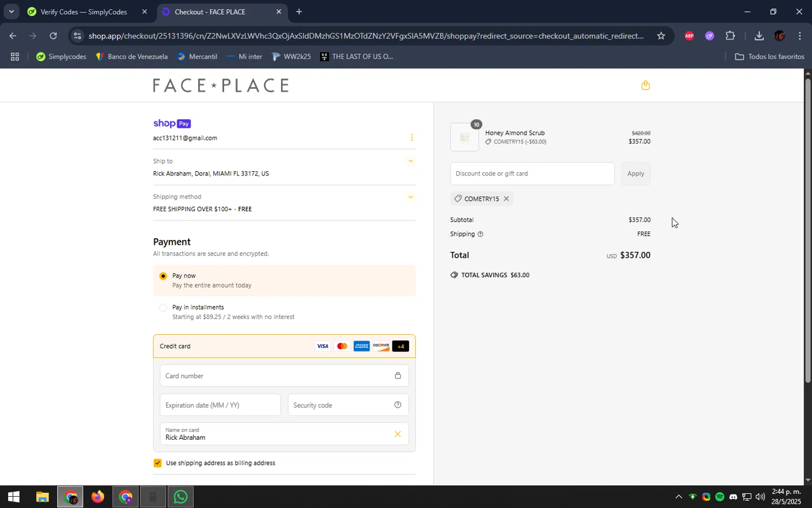Open the tab search dropdown arrow
The image size is (812, 508).
11,11
